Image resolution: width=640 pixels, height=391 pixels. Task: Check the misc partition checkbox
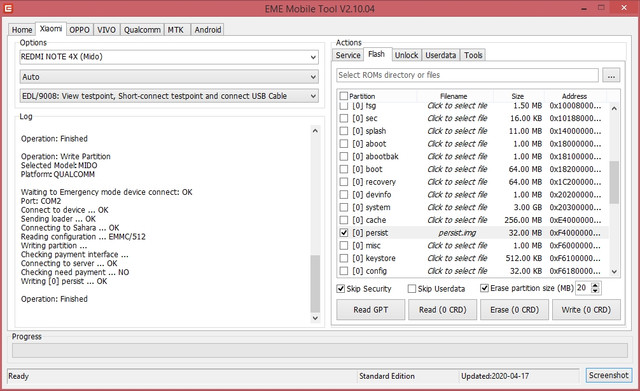point(344,245)
